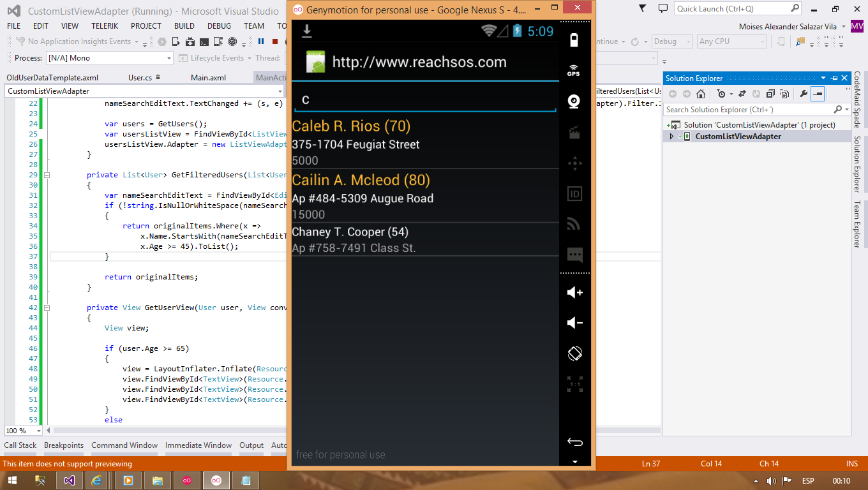Open the TELERIK menu

106,26
